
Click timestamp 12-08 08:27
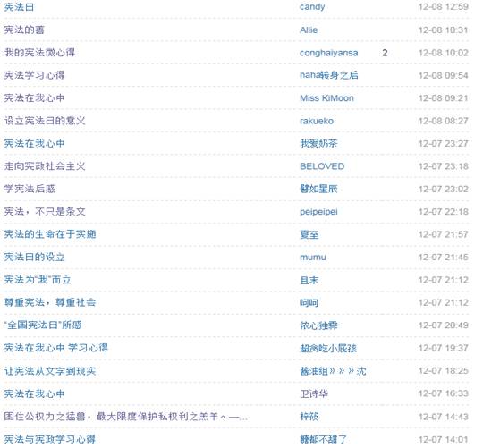click(444, 121)
